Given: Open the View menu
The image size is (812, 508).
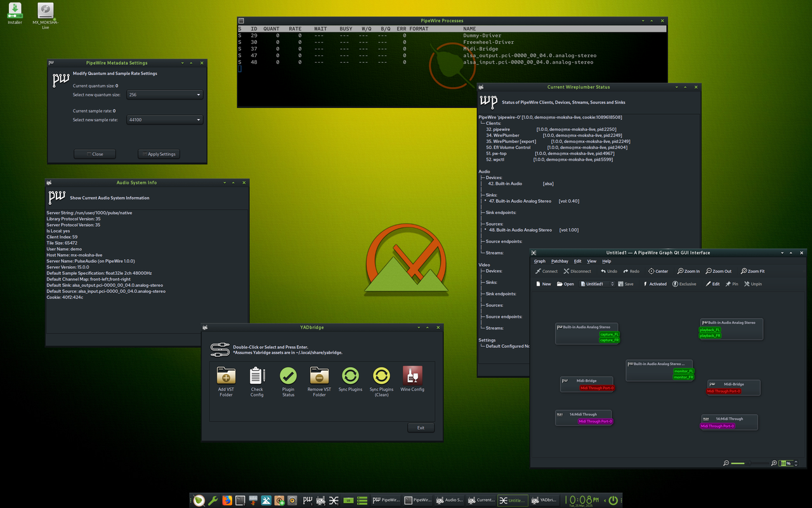Looking at the screenshot, I should point(591,261).
